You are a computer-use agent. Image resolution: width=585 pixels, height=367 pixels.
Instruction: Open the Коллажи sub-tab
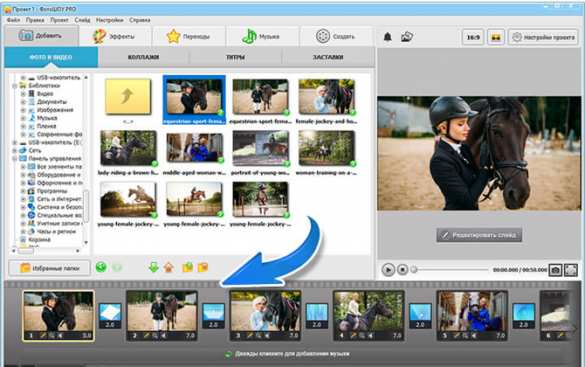click(144, 57)
